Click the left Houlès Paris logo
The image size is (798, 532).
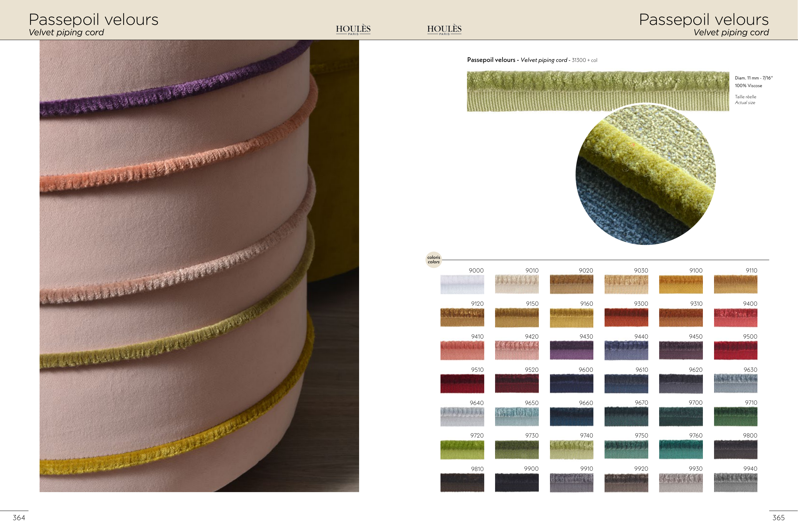click(353, 29)
